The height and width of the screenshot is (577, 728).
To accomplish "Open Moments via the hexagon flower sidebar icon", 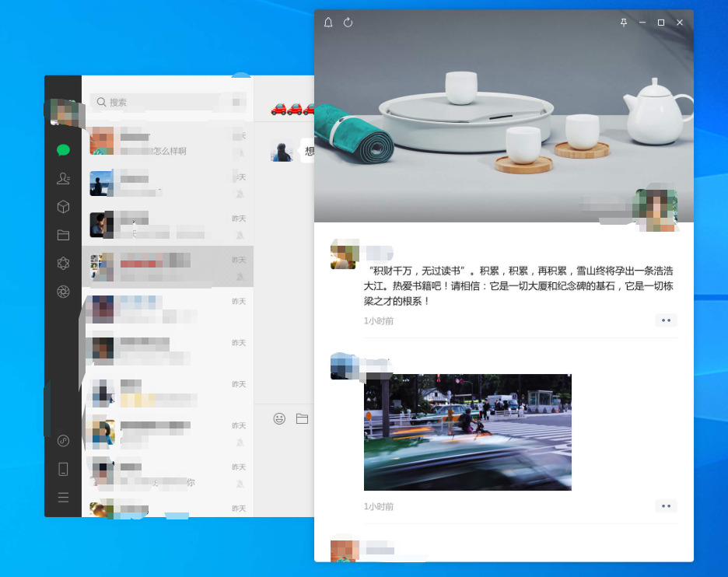I will pos(63,263).
